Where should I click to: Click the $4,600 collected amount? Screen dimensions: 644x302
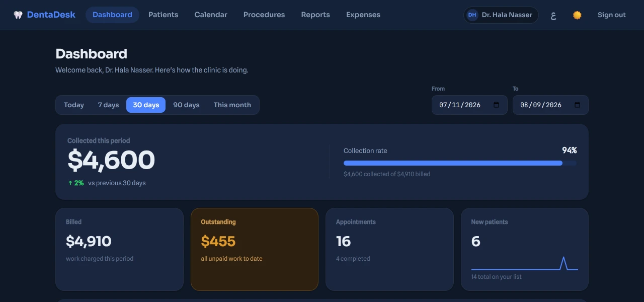point(111,161)
